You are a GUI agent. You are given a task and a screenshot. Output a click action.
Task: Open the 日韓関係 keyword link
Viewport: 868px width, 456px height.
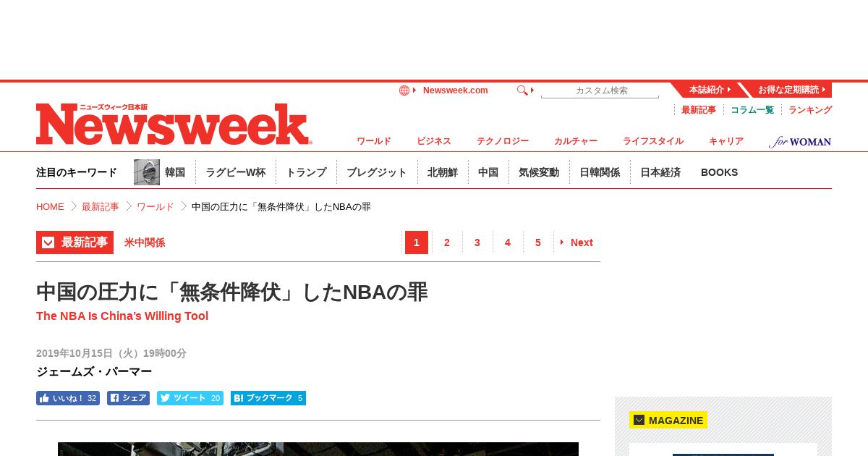[600, 172]
